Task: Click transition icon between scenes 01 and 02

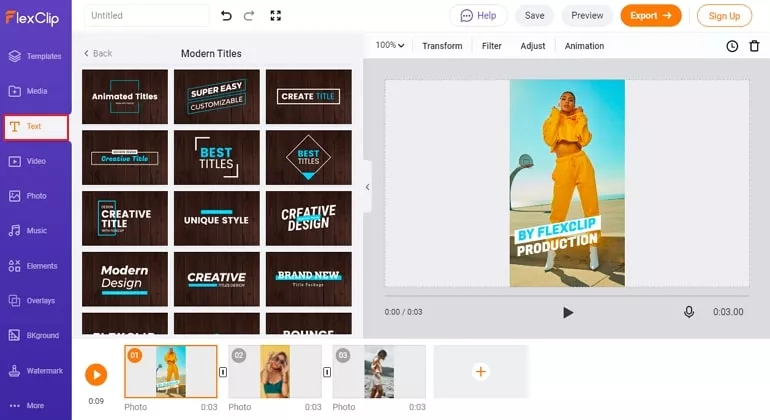Action: click(223, 372)
